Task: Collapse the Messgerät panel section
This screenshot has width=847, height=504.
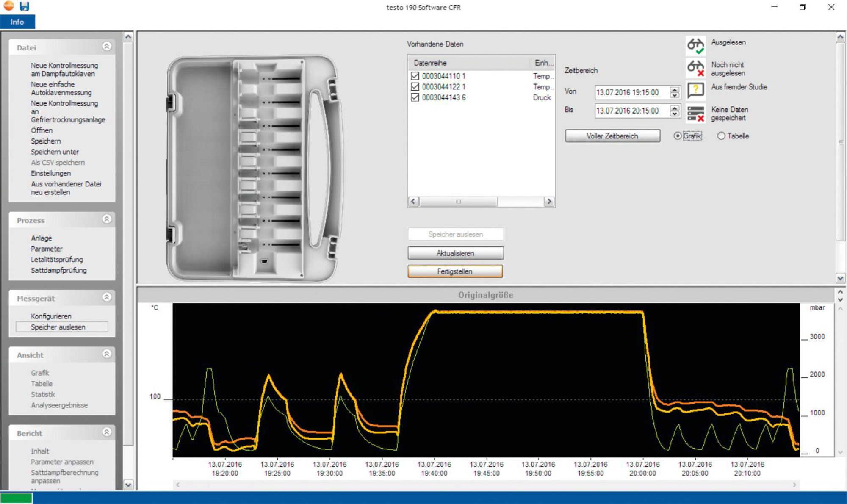Action: [107, 297]
